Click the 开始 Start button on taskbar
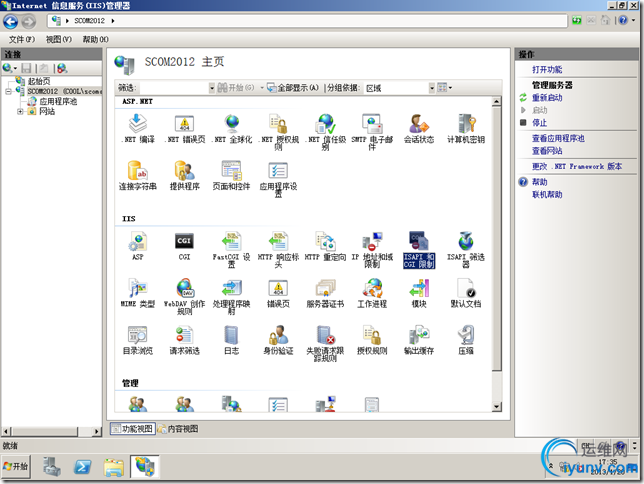This screenshot has height=484, width=644. coord(16,466)
